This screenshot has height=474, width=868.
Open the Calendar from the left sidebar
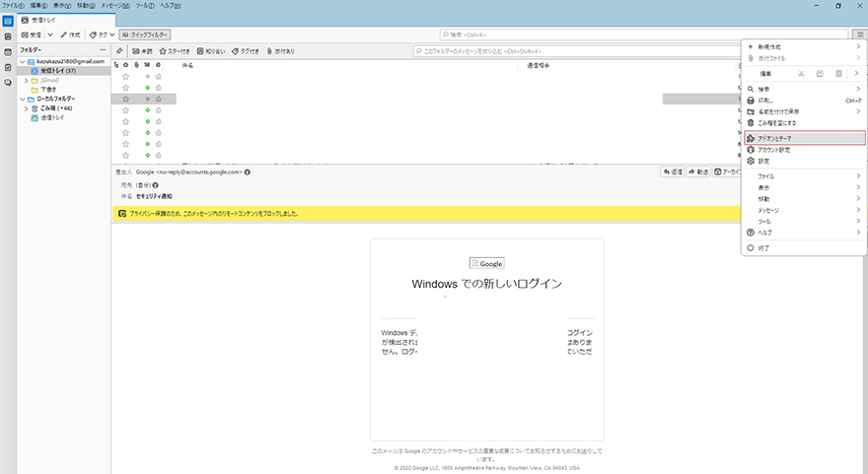point(8,51)
